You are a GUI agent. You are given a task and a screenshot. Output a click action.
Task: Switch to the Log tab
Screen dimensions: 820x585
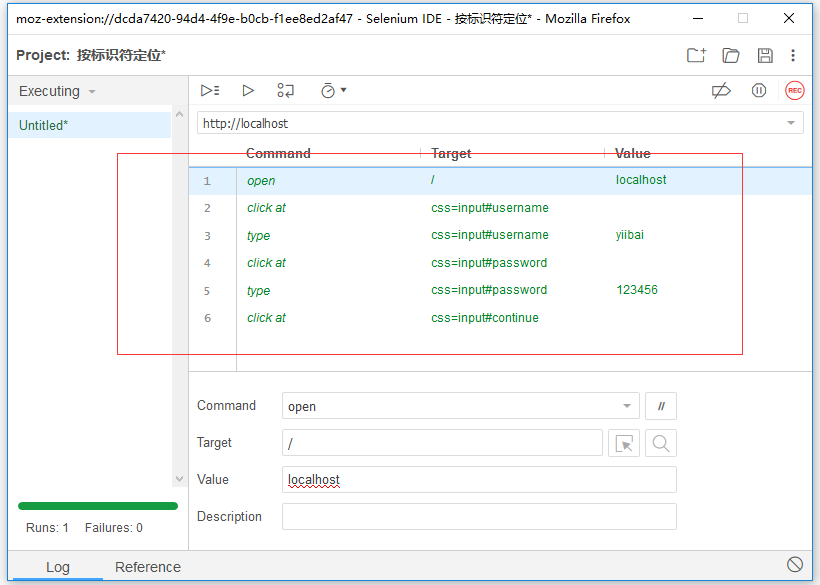[58, 567]
